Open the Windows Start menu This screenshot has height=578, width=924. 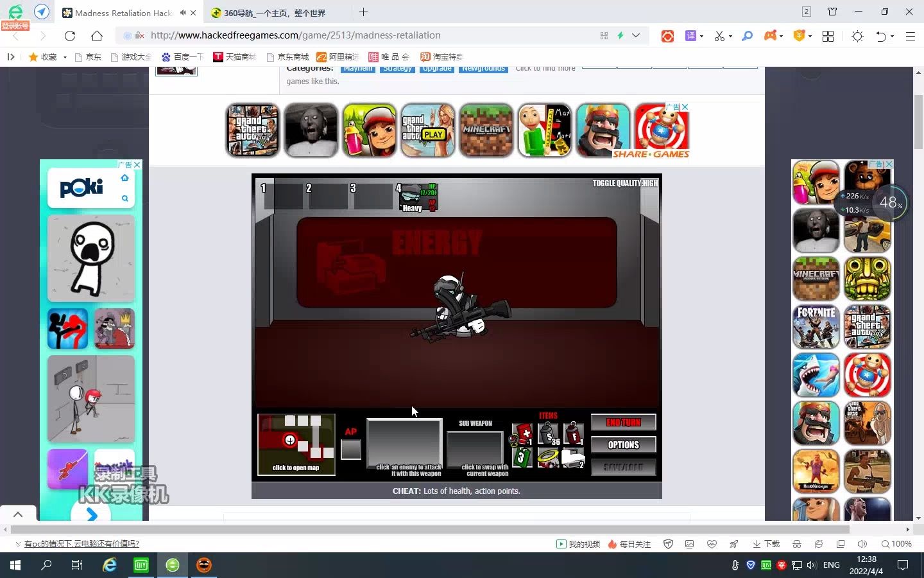(15, 565)
